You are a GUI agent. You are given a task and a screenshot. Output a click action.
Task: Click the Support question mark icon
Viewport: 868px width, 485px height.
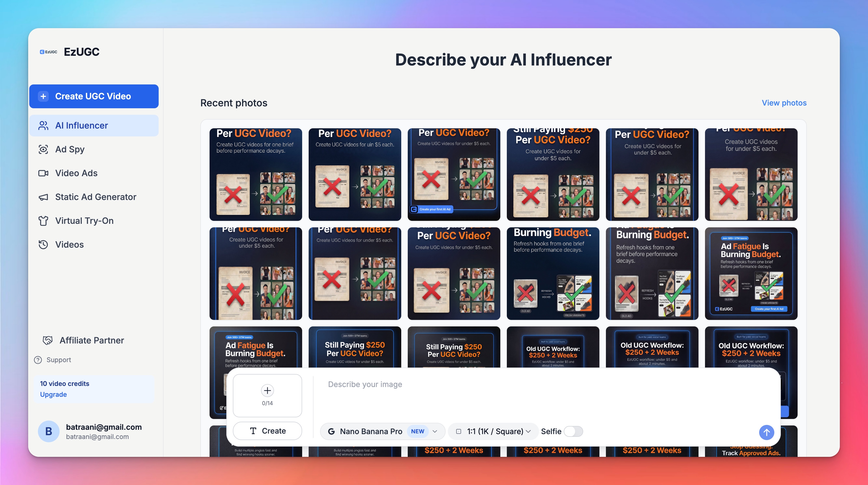pyautogui.click(x=38, y=360)
